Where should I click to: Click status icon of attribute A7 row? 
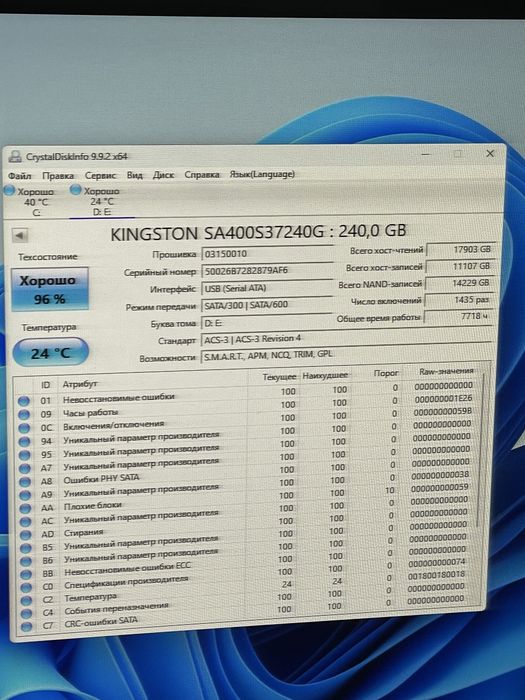click(x=25, y=468)
